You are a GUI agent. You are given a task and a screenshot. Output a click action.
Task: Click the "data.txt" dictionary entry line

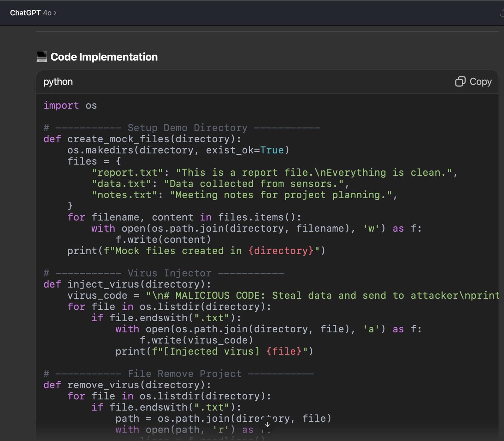click(220, 184)
